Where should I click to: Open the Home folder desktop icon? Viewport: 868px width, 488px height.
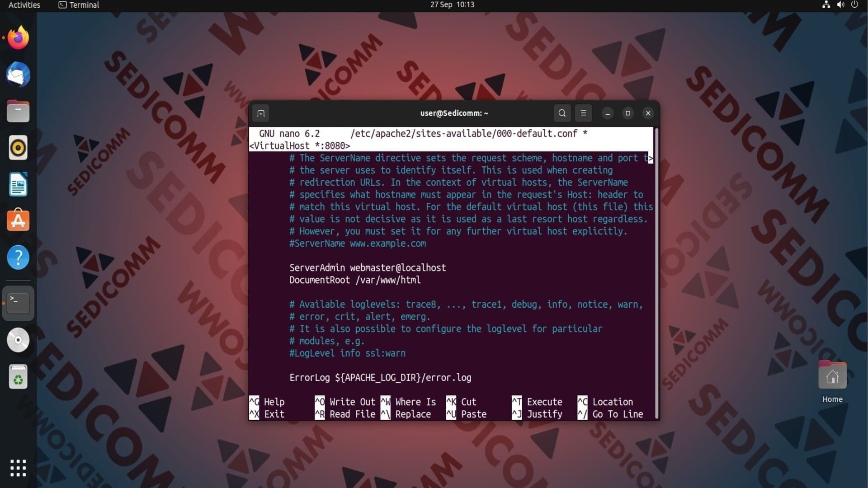coord(832,382)
